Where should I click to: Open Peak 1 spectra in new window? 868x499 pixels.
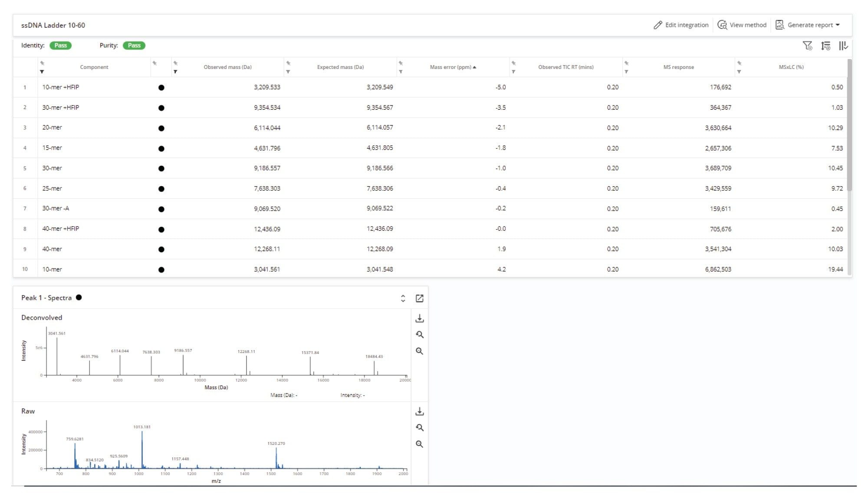click(420, 298)
